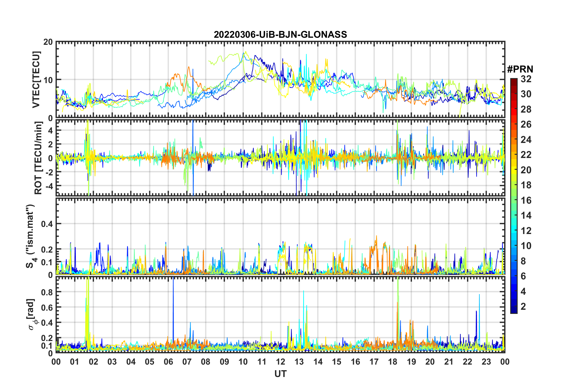
Task: Click inside the σφ plot panel
Action: (280, 314)
